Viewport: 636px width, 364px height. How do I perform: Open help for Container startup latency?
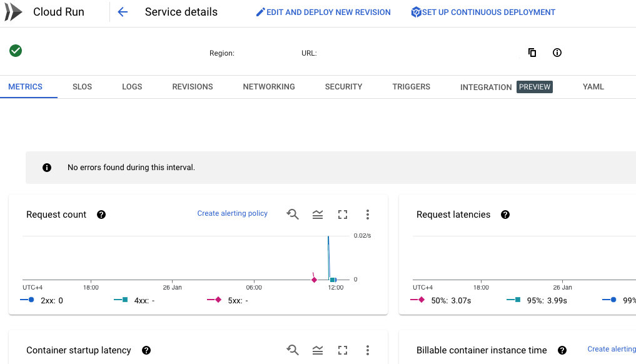[x=146, y=350]
